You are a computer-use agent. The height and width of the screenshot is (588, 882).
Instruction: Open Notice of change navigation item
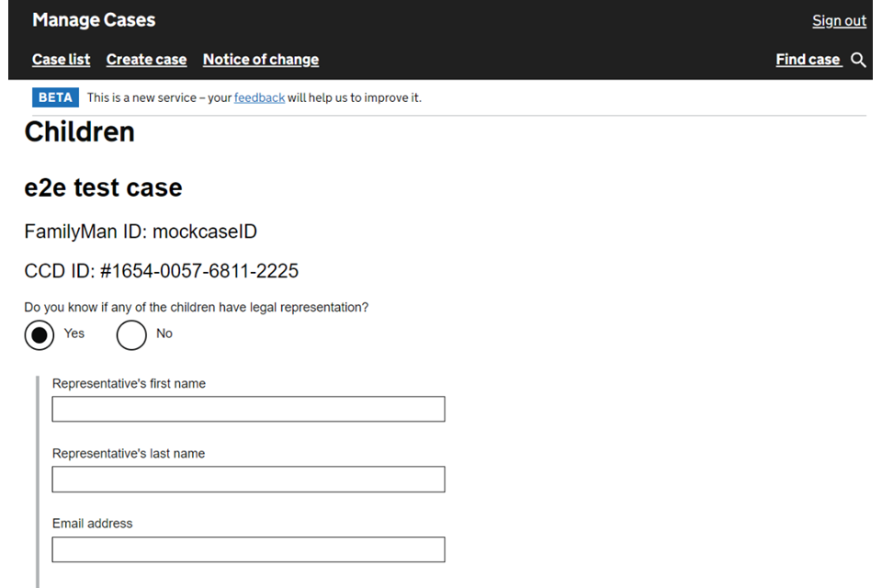pos(261,60)
